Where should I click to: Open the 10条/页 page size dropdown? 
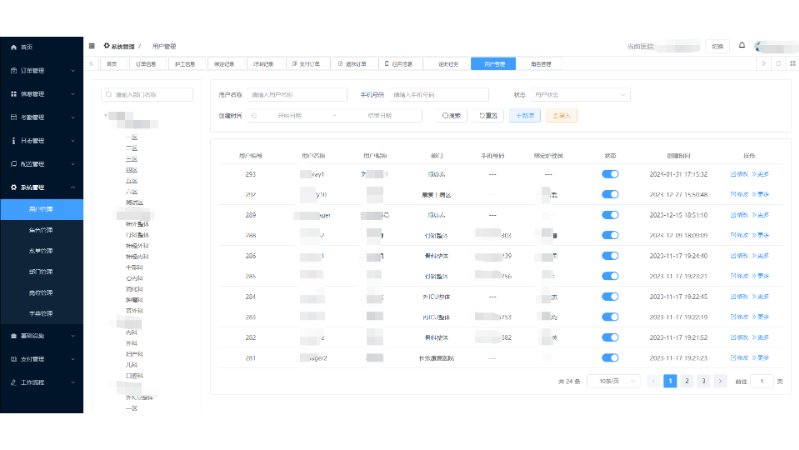click(614, 381)
